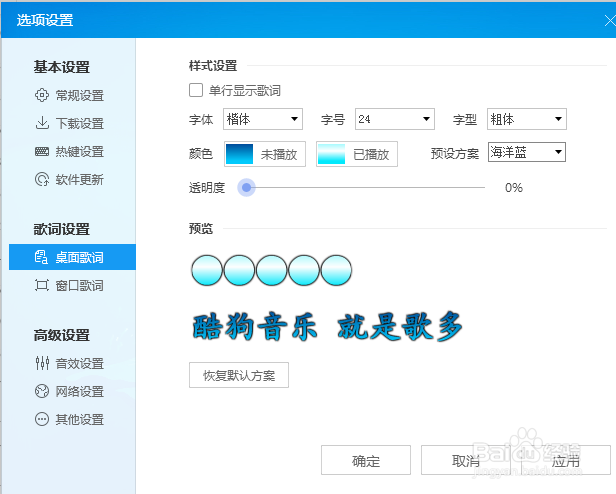Image resolution: width=616 pixels, height=494 pixels.
Task: Click the lyric preview text 酷狗音乐 就是歌多
Action: [327, 327]
